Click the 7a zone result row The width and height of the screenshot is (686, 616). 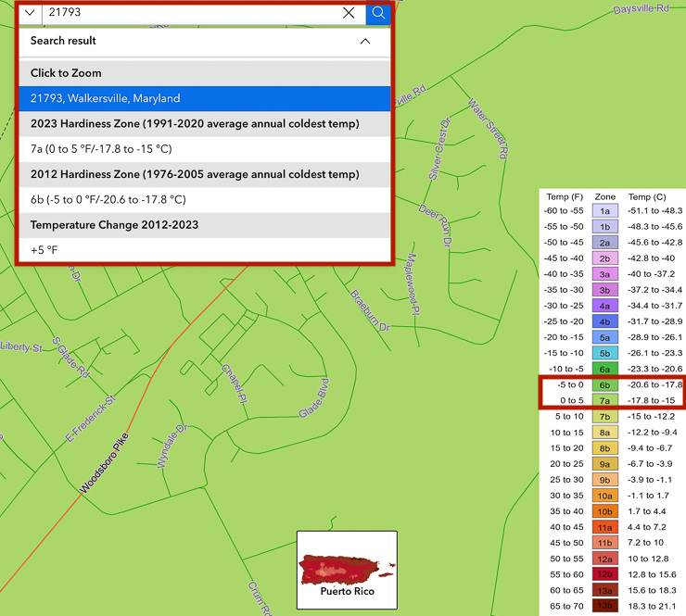click(204, 148)
